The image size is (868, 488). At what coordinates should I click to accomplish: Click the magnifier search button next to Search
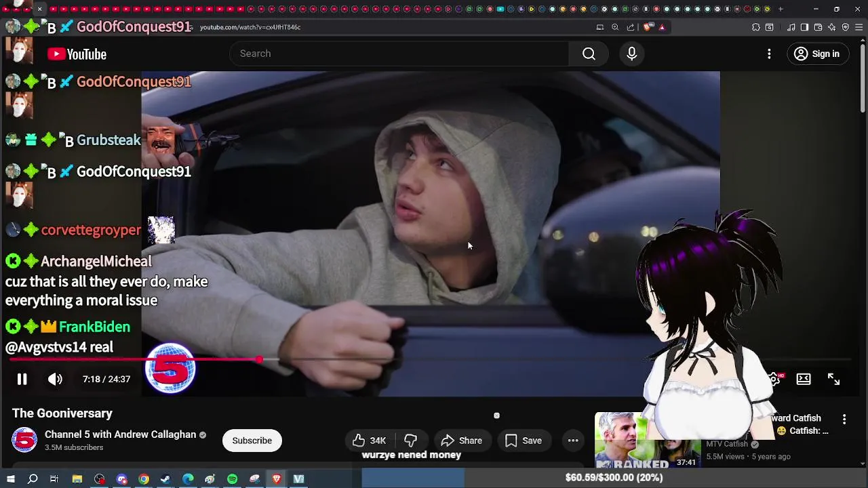click(589, 54)
